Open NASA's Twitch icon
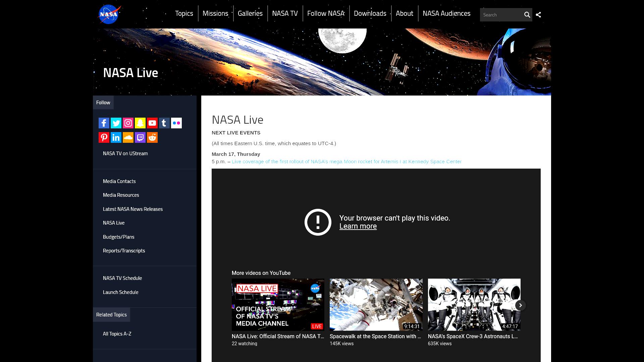Screen dimensions: 644x362 tap(140, 137)
